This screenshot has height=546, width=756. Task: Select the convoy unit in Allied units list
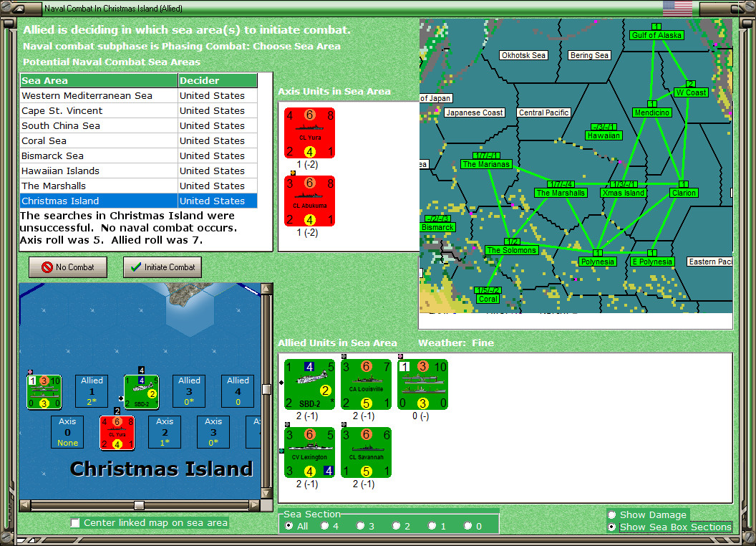pyautogui.click(x=423, y=384)
